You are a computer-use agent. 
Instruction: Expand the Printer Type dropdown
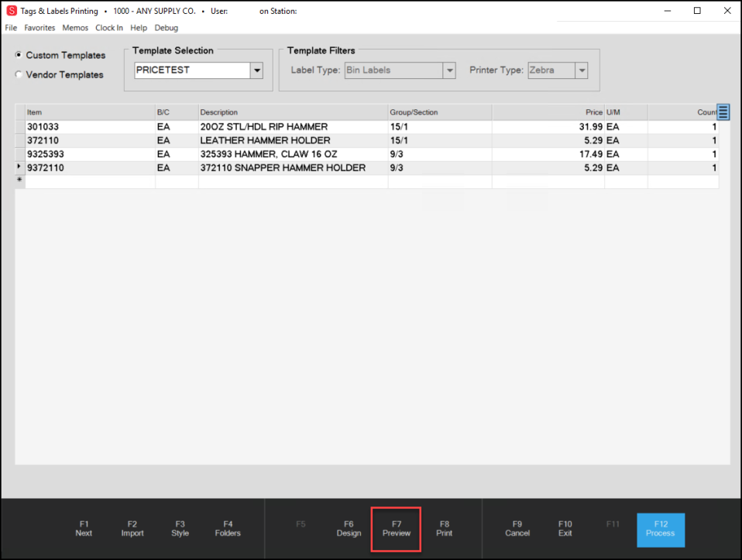pyautogui.click(x=581, y=70)
